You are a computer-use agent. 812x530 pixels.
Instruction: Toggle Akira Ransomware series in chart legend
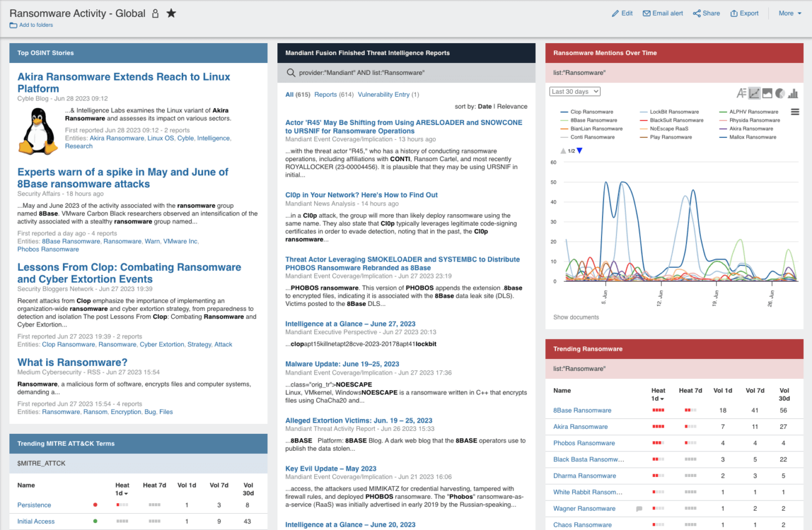pyautogui.click(x=746, y=129)
